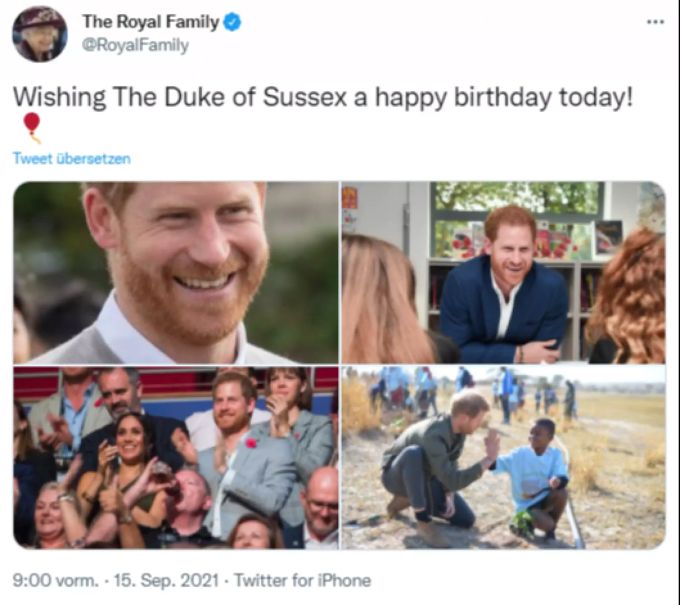680x605 pixels.
Task: Open The Royal Family display name
Action: coord(150,22)
